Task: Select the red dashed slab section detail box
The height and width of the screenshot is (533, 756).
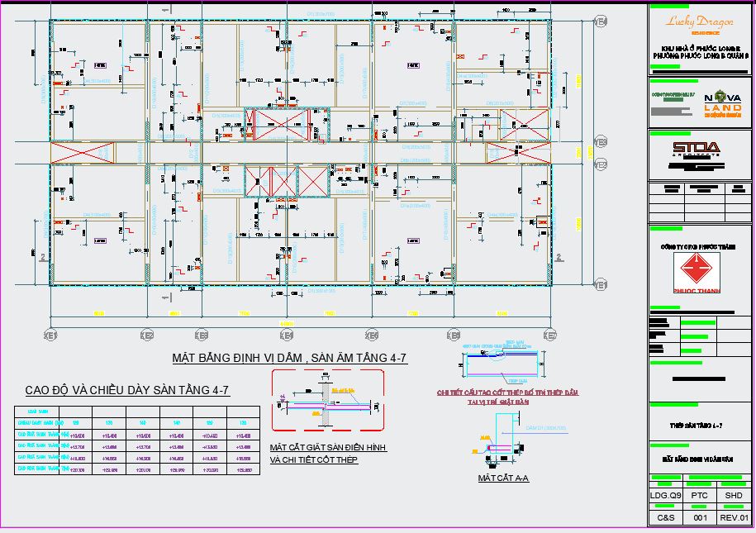Action: click(328, 400)
